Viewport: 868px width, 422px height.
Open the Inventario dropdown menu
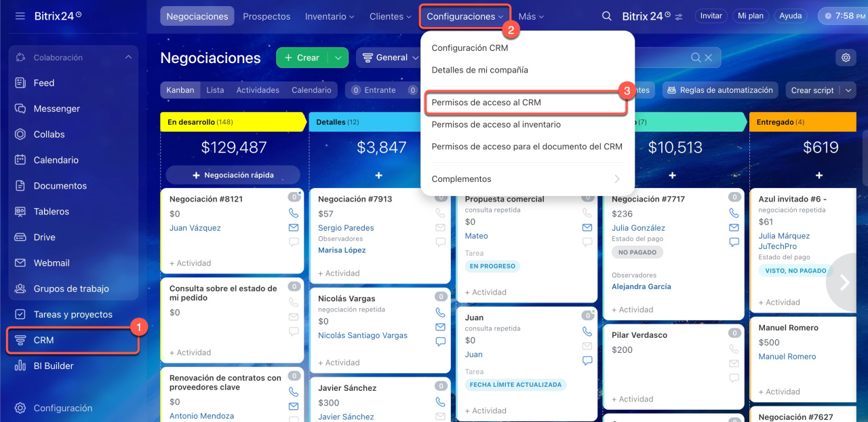[330, 16]
